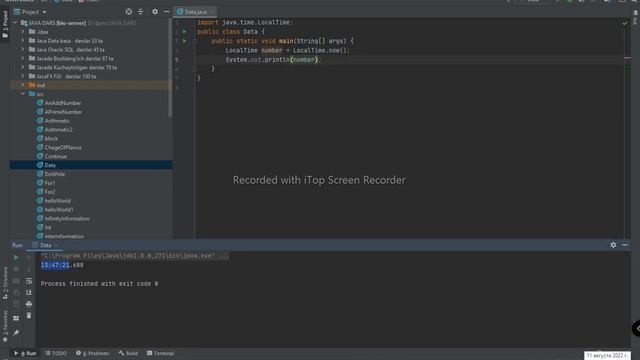The image size is (640, 360).
Task: Open the Project panel settings gear
Action: tap(155, 12)
